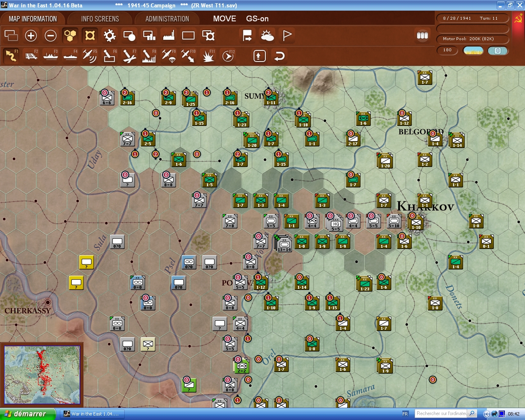Click the undo curved-arrow icon
Viewport: 525px width, 420px height.
[279, 56]
